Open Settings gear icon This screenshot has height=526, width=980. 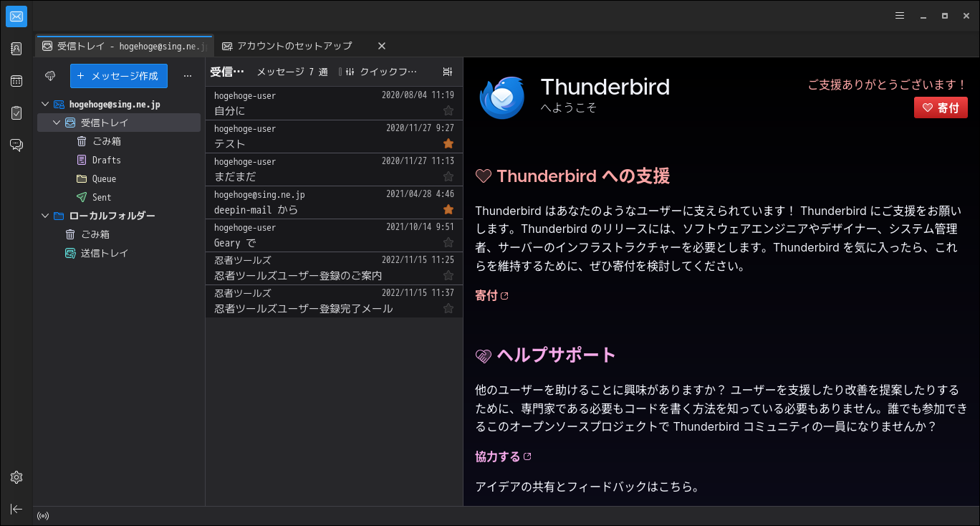(16, 477)
